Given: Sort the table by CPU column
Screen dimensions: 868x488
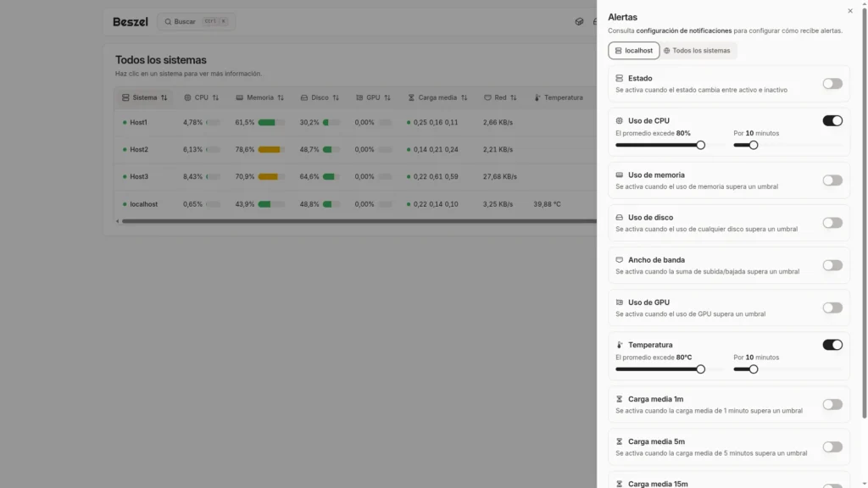Looking at the screenshot, I should point(201,97).
